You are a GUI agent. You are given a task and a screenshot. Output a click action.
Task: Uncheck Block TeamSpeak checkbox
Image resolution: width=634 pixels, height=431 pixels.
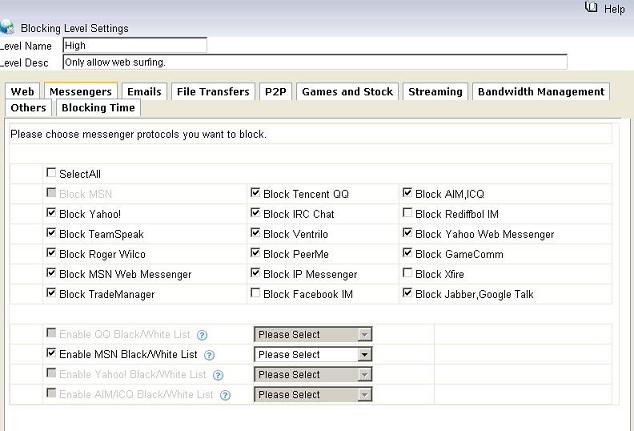51,232
